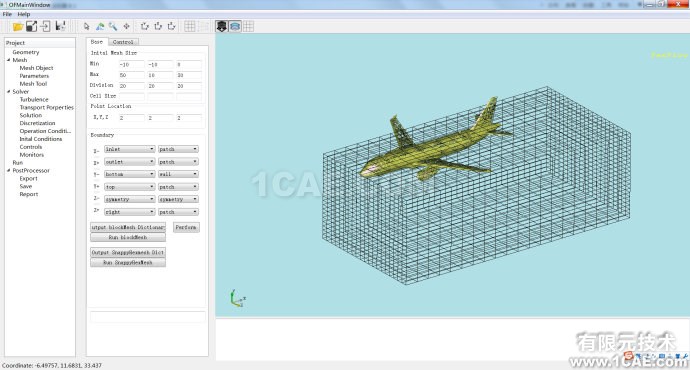Image resolution: width=690 pixels, height=370 pixels.
Task: Click the first Division input field
Action: pos(131,86)
